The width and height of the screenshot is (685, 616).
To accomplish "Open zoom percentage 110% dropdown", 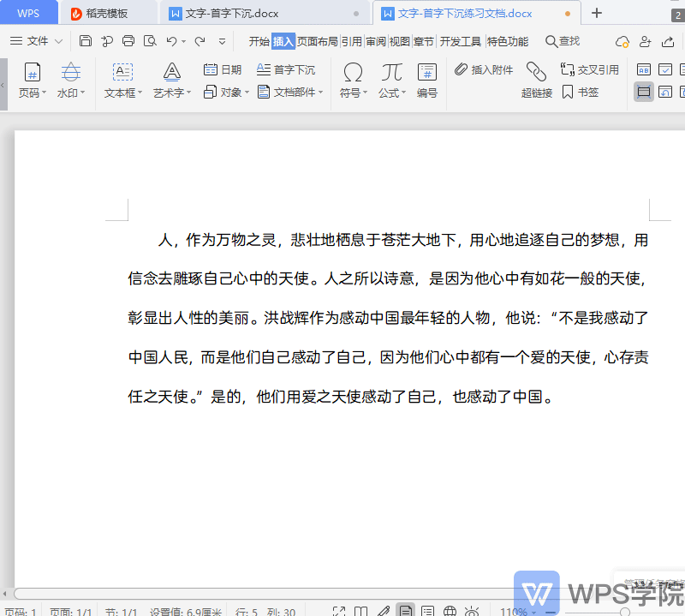I will point(518,611).
